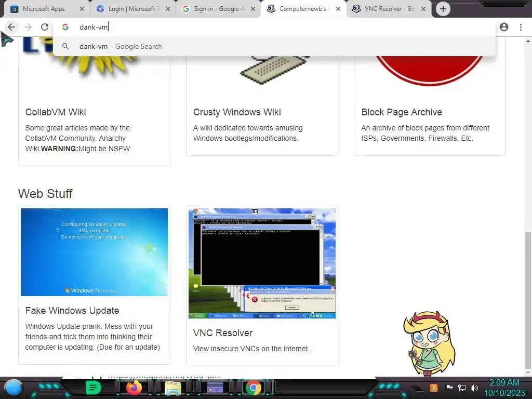
Task: Click the VNC Resolver screenshot thumbnail
Action: [x=262, y=263]
